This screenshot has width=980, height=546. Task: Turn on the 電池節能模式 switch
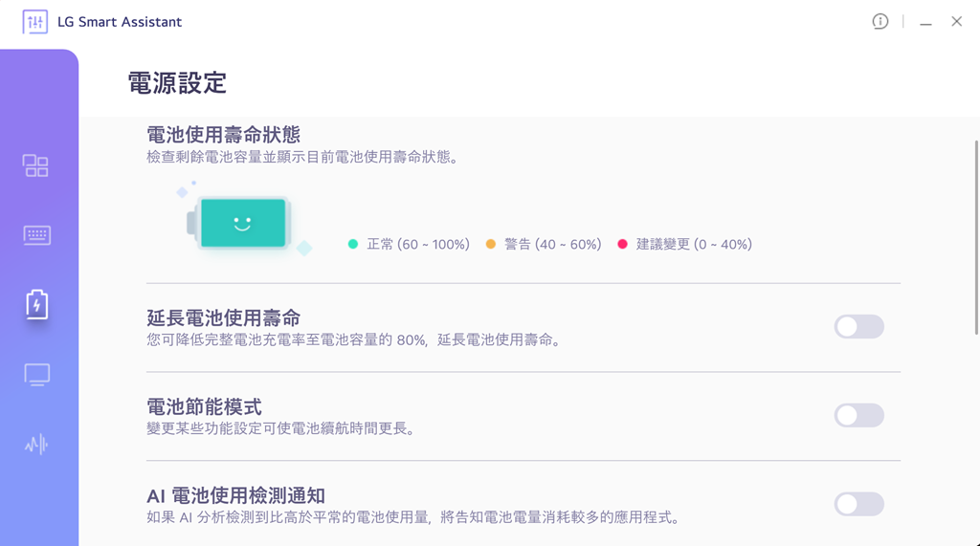858,415
